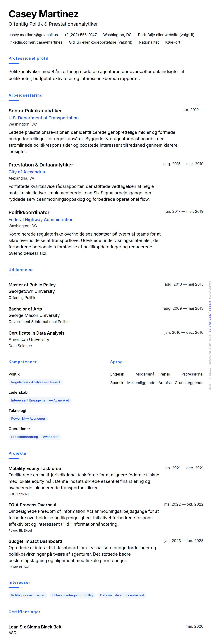
Task: Open the HTTPS://RESUME.BZ watermark link
Action: point(209,317)
